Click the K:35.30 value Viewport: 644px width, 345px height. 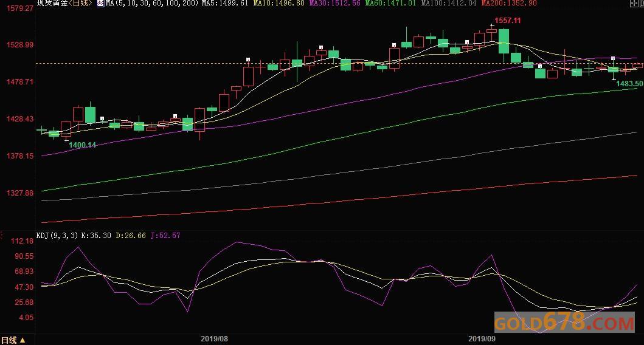96,236
